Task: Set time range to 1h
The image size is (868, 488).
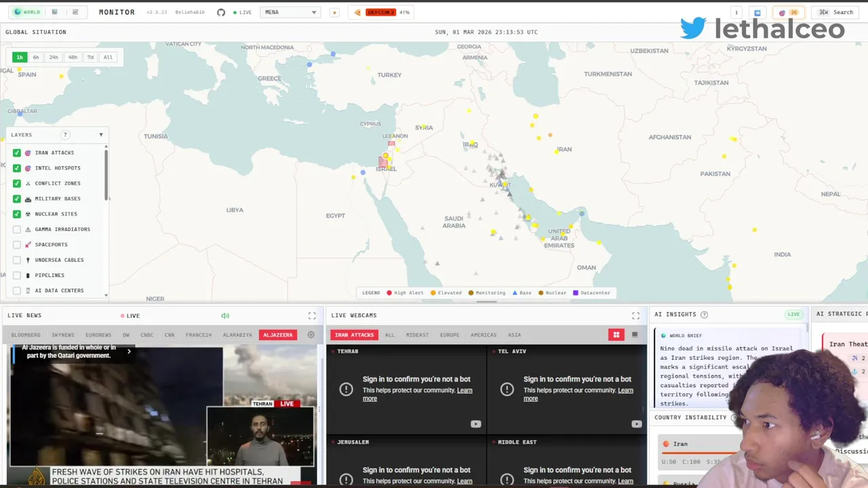Action: point(20,58)
